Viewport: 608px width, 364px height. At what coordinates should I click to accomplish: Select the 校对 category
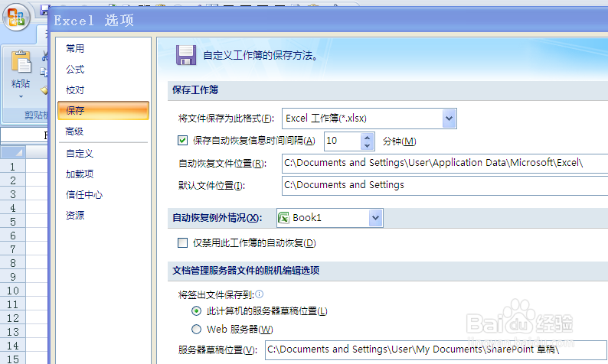coord(75,89)
